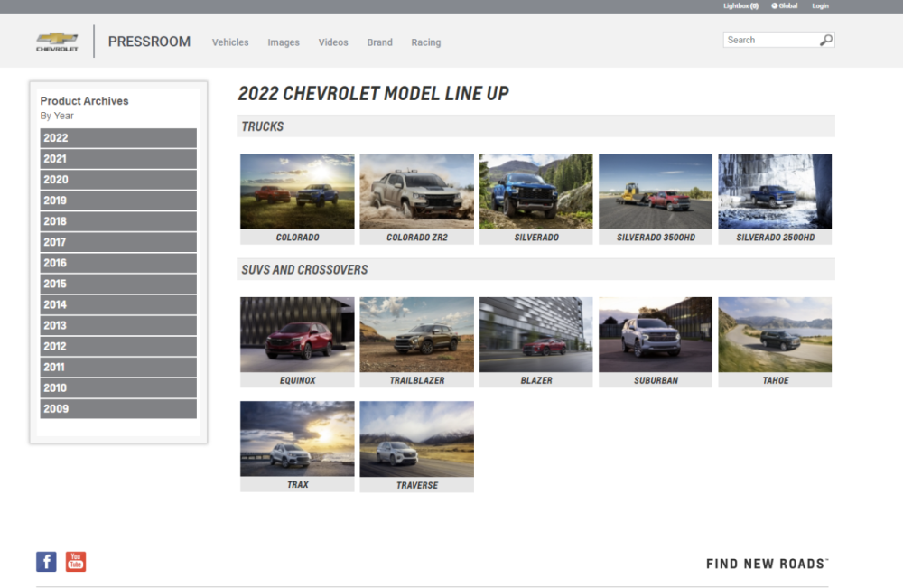Click the search magnifier icon

point(825,40)
